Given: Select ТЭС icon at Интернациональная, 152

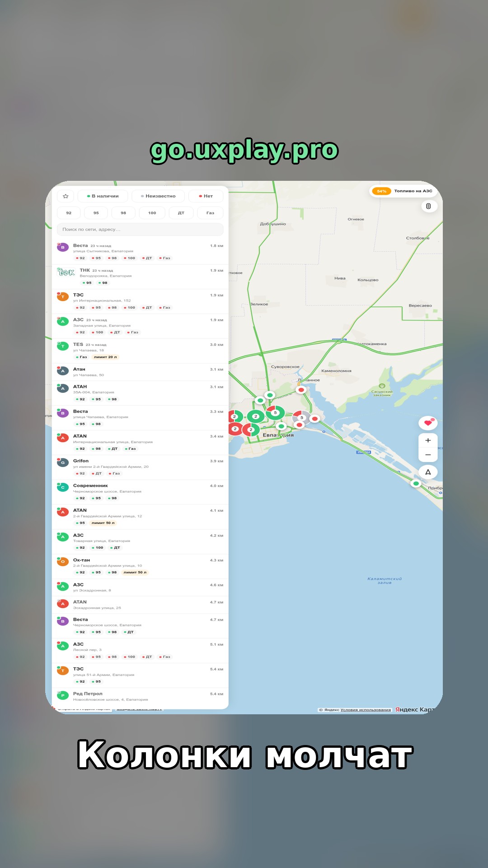Looking at the screenshot, I should tap(62, 297).
